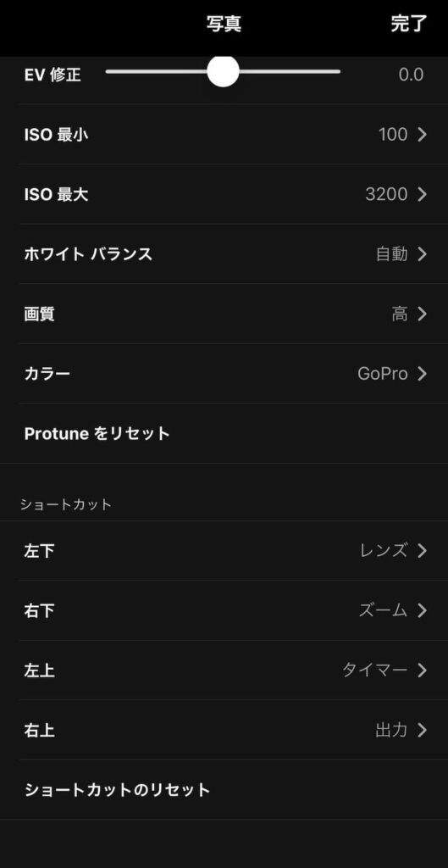Tap the chevron beside タイマー shortcut

tap(422, 670)
